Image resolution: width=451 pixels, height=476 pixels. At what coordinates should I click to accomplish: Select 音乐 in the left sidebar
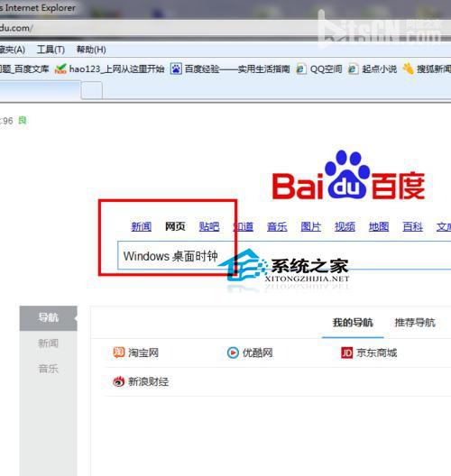(x=49, y=369)
